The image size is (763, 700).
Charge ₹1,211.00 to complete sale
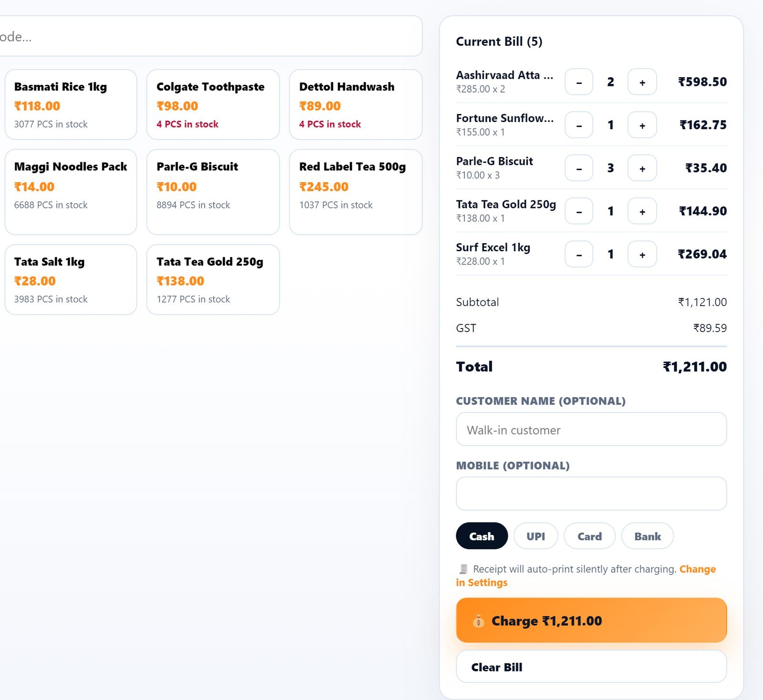591,620
